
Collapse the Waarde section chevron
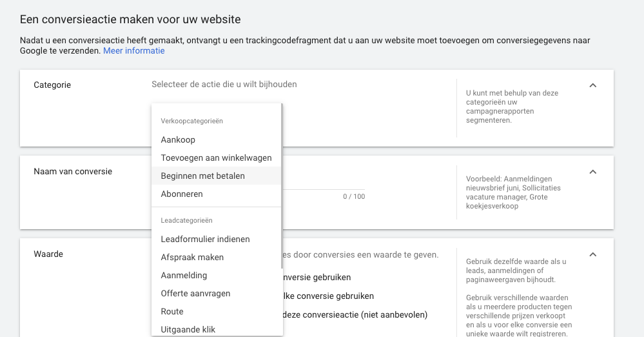coord(593,254)
